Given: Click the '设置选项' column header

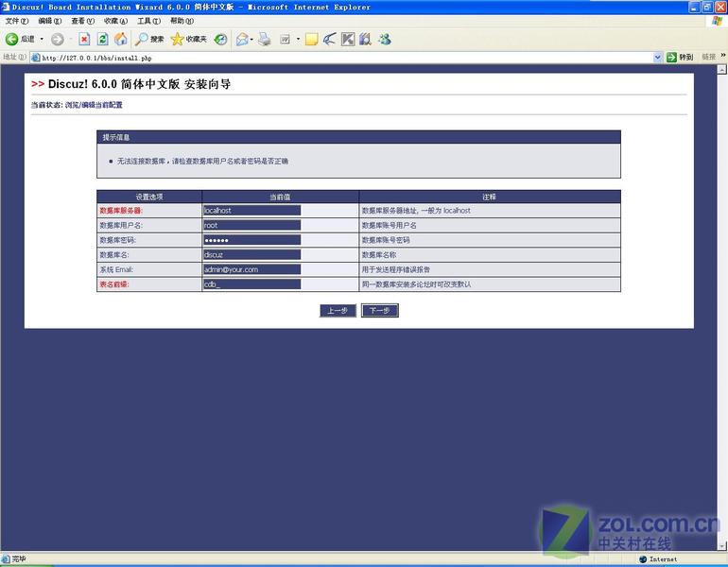Looking at the screenshot, I should click(149, 197).
